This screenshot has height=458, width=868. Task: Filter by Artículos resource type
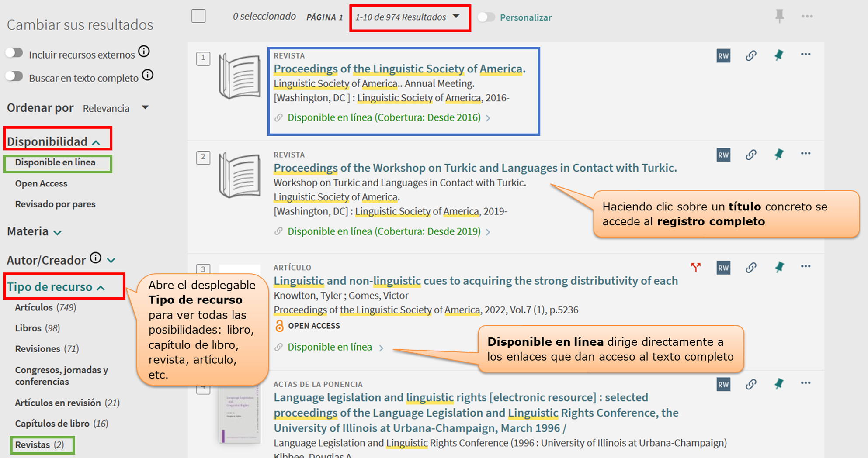(34, 307)
